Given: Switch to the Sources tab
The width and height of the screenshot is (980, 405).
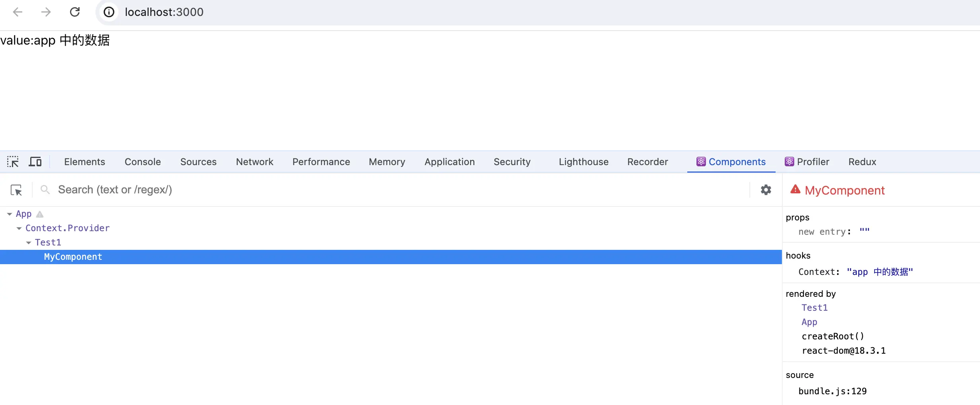Looking at the screenshot, I should [x=198, y=162].
